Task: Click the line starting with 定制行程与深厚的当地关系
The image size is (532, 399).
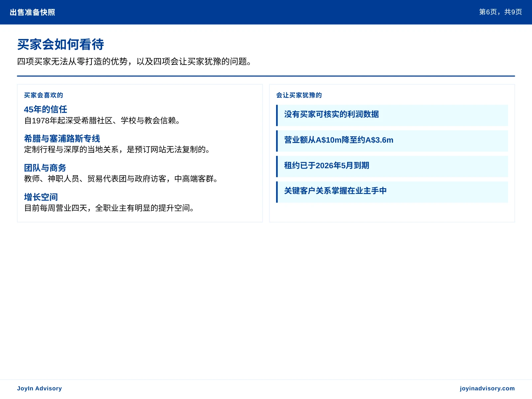Action: [x=117, y=150]
